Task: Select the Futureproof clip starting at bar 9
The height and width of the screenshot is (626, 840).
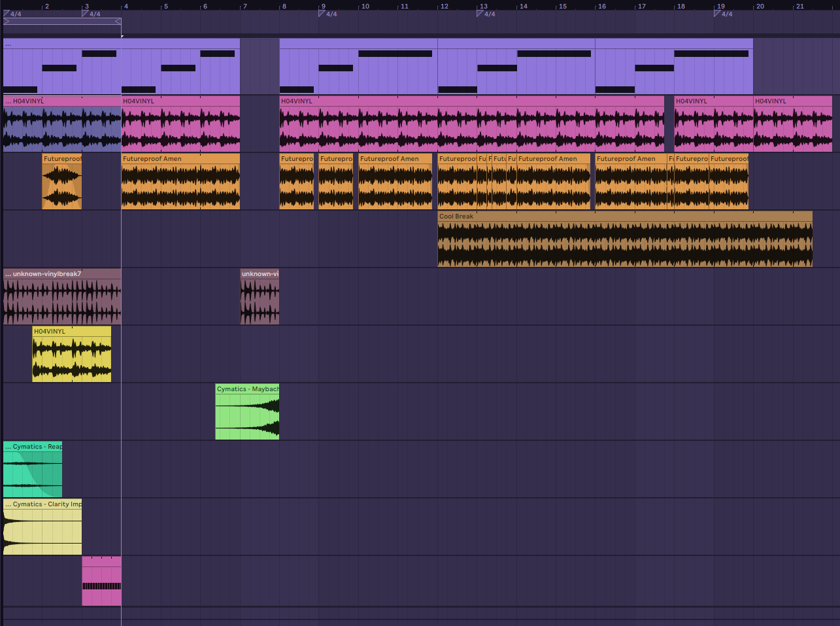Action: [x=336, y=181]
